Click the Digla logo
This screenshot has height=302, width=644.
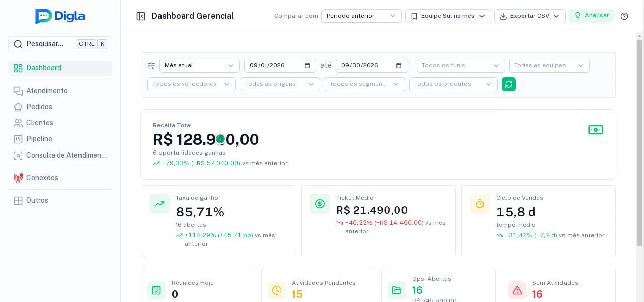pyautogui.click(x=60, y=16)
